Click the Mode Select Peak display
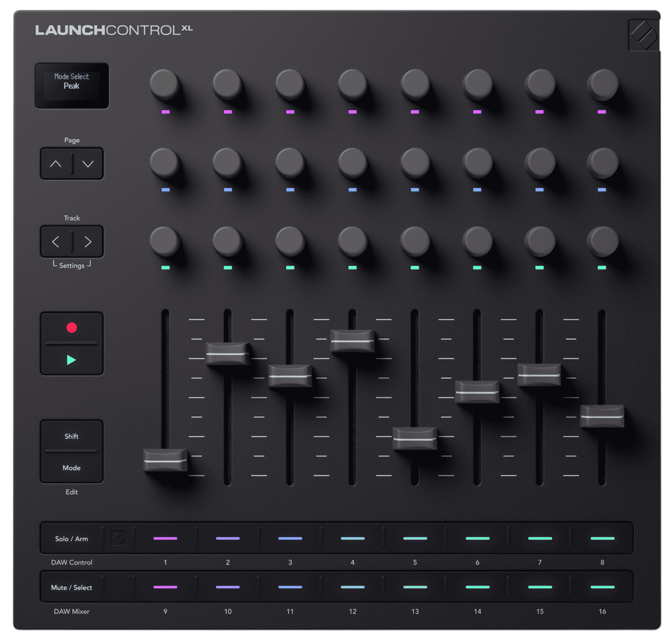 72,86
